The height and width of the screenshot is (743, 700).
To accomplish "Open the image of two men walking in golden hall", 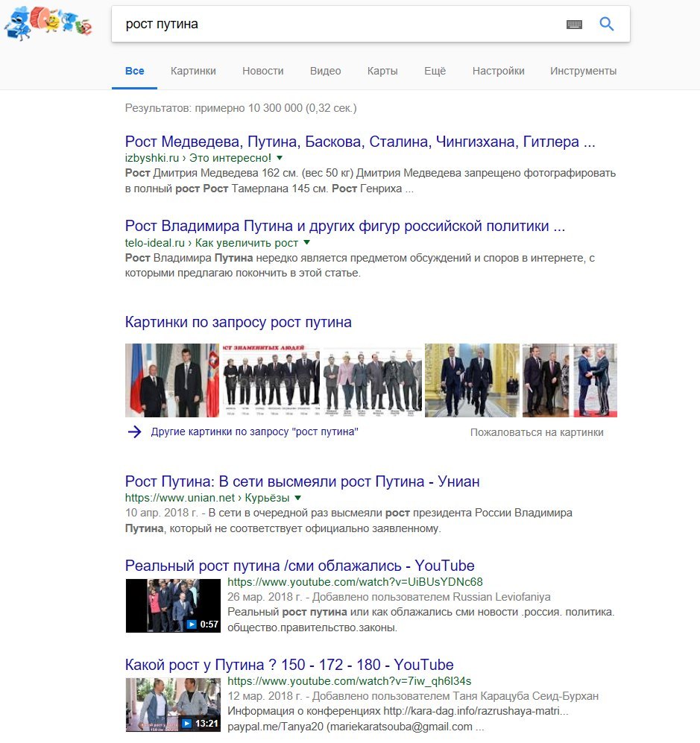I will [x=472, y=380].
